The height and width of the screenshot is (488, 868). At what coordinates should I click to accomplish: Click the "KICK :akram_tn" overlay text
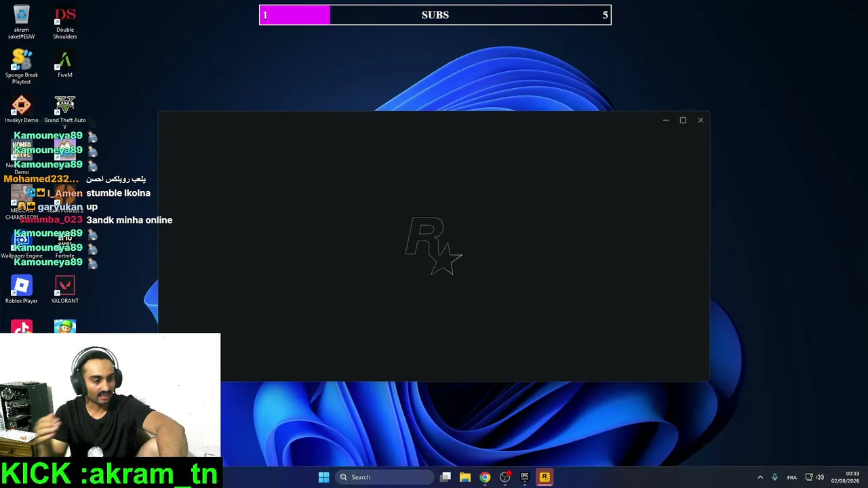tap(109, 474)
